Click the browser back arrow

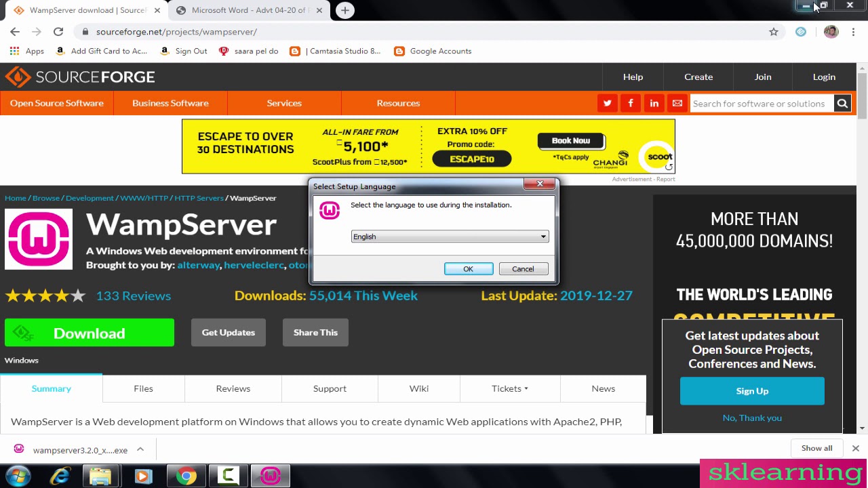(15, 32)
